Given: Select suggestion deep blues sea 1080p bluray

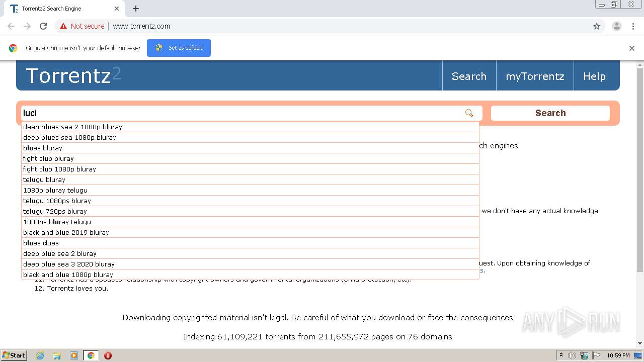Looking at the screenshot, I should pos(250,137).
